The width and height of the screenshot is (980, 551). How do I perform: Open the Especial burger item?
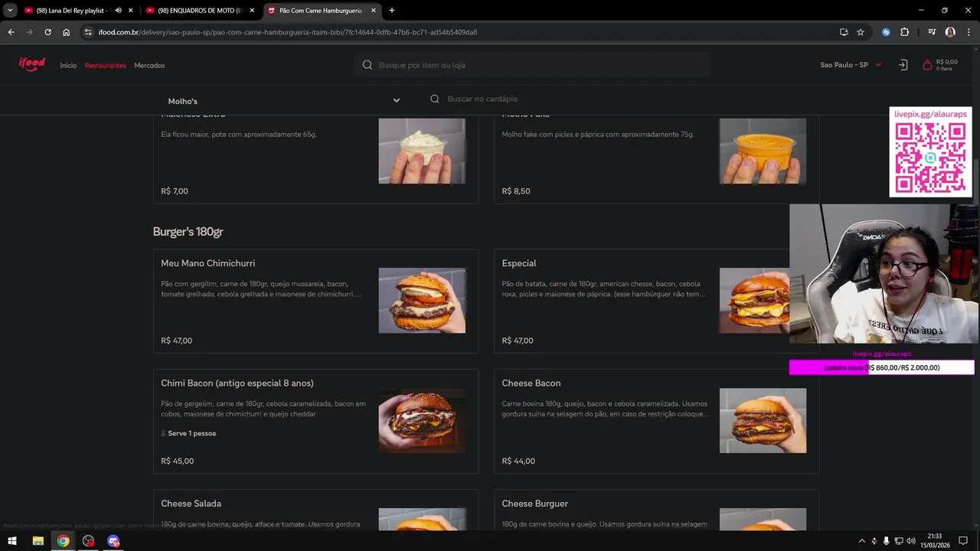(x=642, y=301)
